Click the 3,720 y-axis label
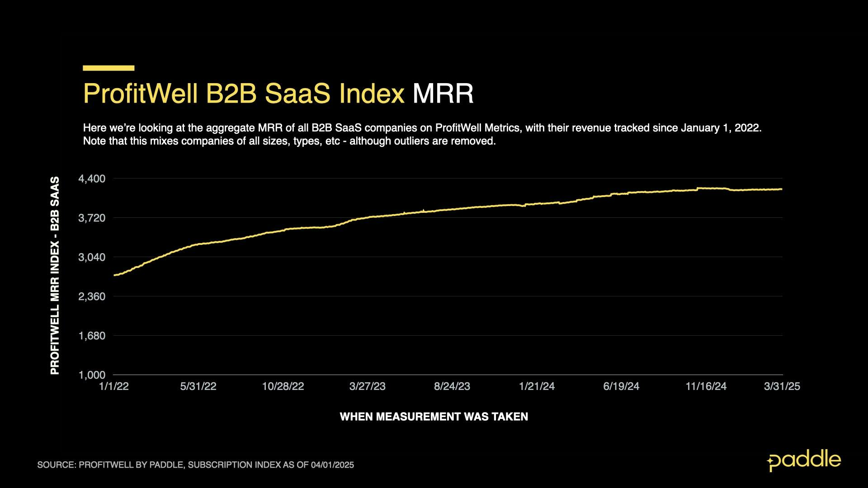The height and width of the screenshot is (488, 868). click(92, 218)
